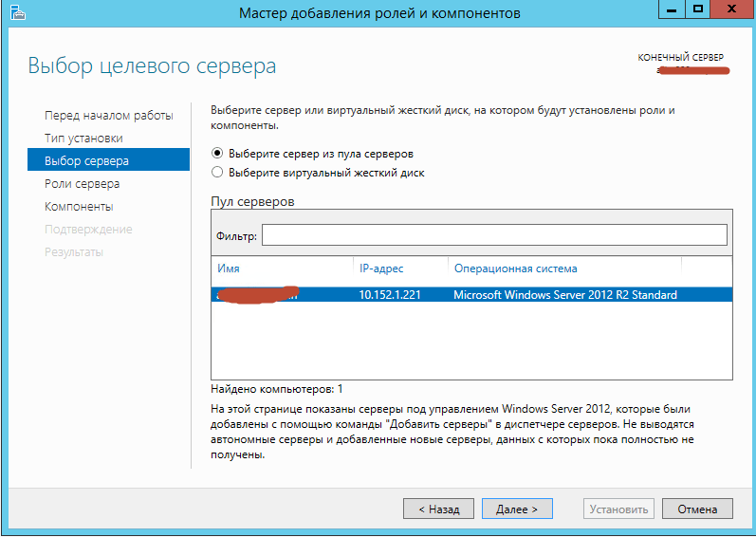Click the "Далее >" button
Viewport: 756px width, 537px height.
click(517, 509)
